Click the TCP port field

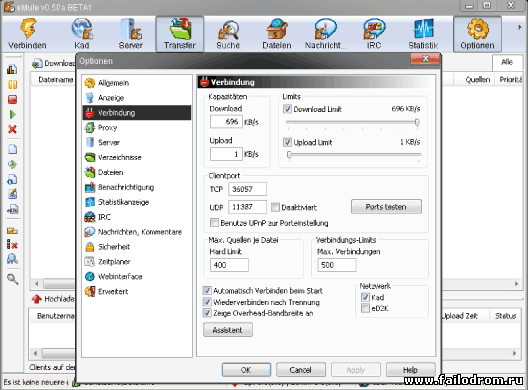coord(247,189)
